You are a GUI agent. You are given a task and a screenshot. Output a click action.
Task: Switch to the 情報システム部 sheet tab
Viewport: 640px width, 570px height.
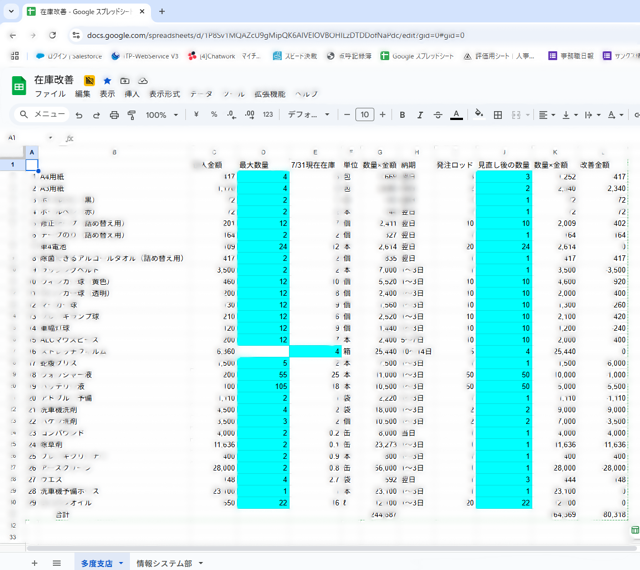pyautogui.click(x=164, y=563)
